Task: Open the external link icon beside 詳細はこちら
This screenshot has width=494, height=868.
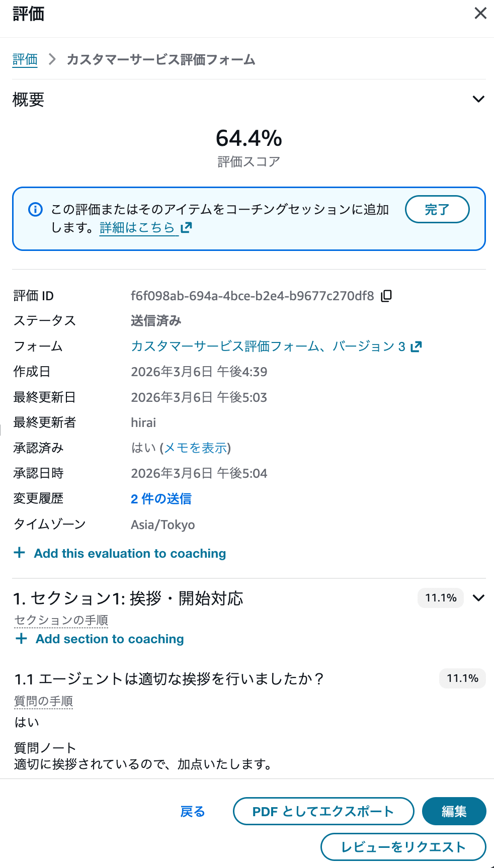Action: tap(187, 227)
